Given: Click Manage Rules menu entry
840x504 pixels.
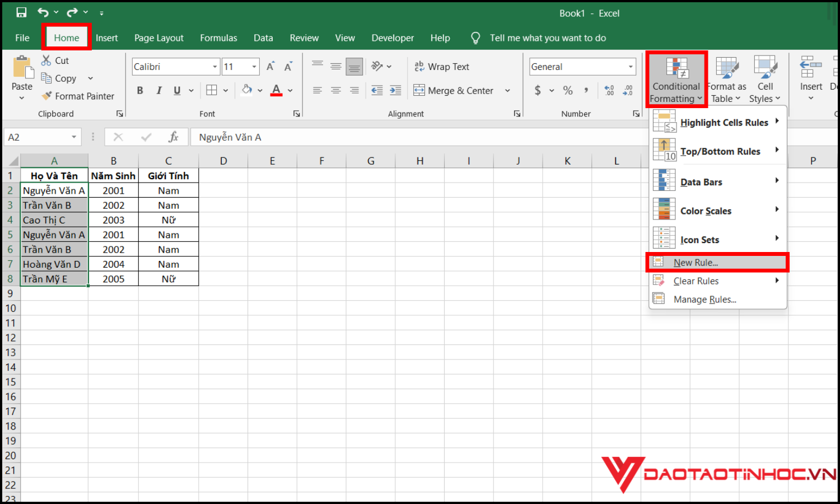Looking at the screenshot, I should [x=704, y=300].
